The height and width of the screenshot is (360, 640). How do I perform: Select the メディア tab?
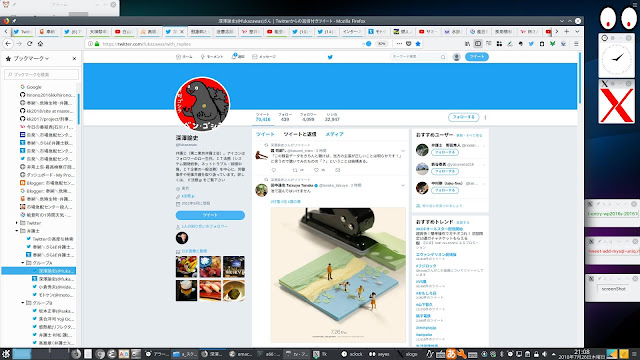334,134
